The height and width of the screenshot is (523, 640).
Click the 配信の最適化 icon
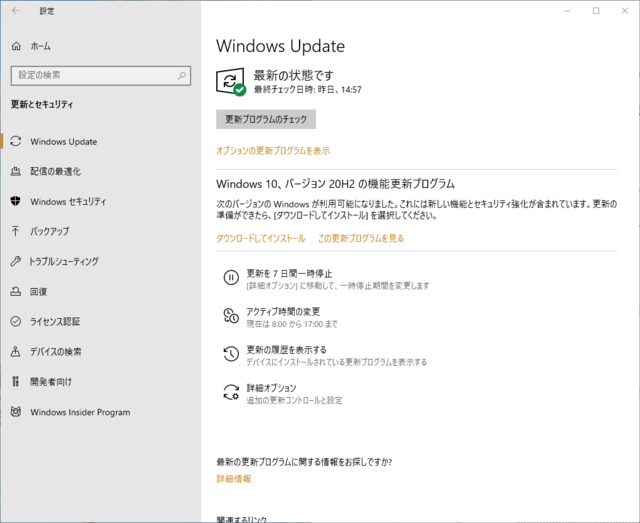coord(16,171)
